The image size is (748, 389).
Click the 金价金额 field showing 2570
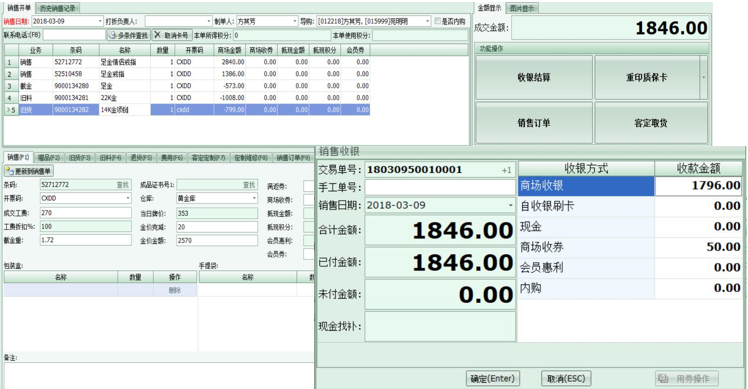click(217, 240)
